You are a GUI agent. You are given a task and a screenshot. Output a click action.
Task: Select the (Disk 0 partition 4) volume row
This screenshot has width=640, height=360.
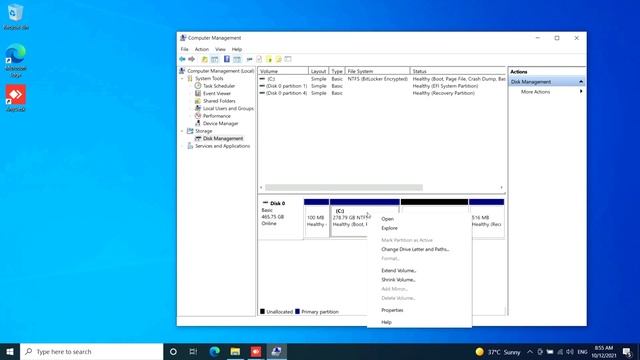pyautogui.click(x=382, y=93)
